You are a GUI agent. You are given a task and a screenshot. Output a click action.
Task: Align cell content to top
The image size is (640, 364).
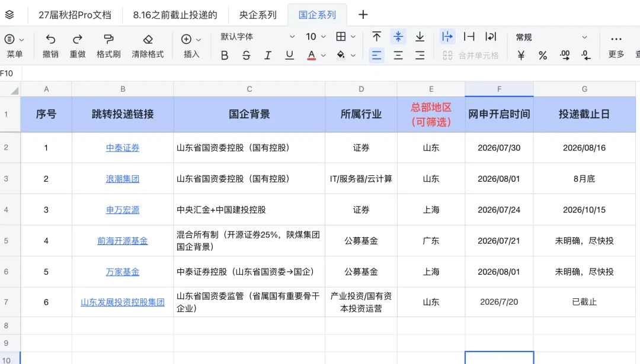(376, 37)
